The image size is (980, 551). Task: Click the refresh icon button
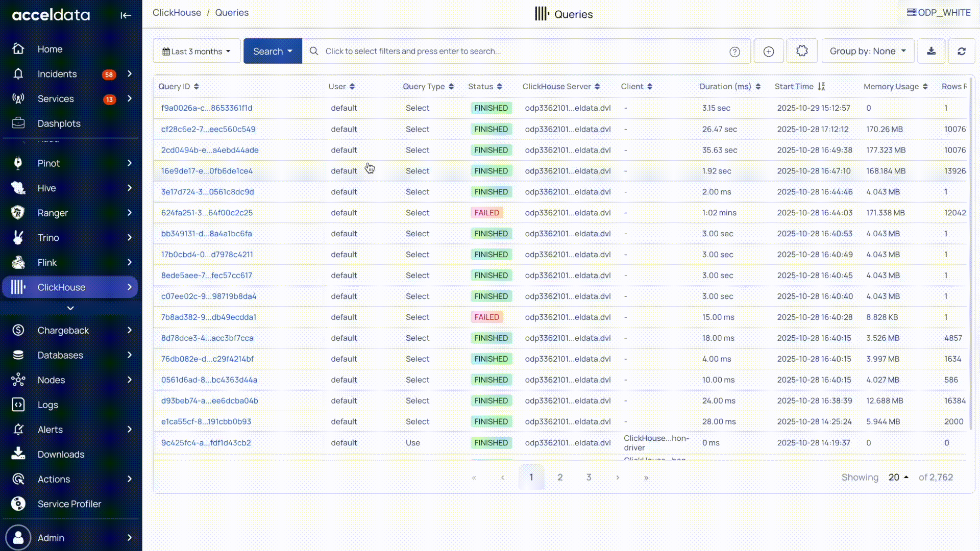click(962, 51)
